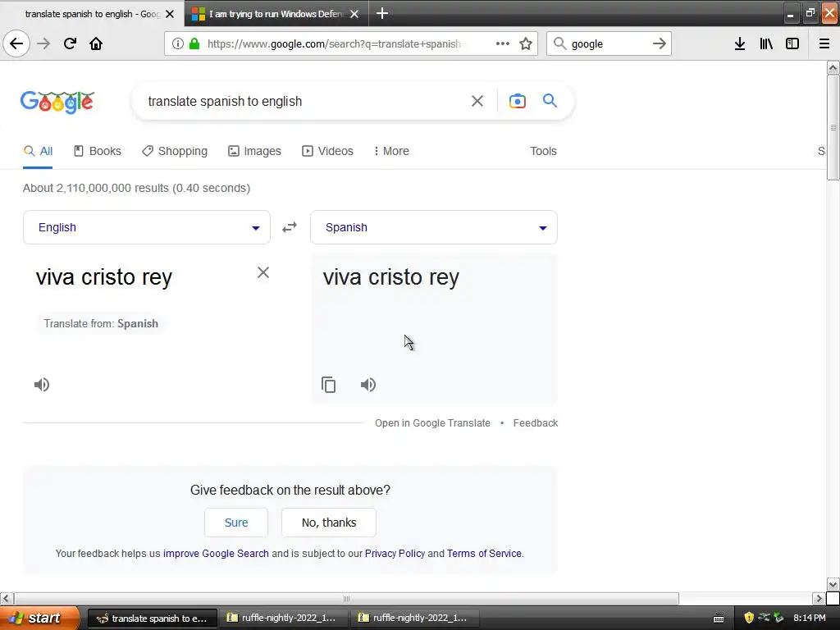Open a new browser tab
The height and width of the screenshot is (630, 840).
(x=382, y=13)
